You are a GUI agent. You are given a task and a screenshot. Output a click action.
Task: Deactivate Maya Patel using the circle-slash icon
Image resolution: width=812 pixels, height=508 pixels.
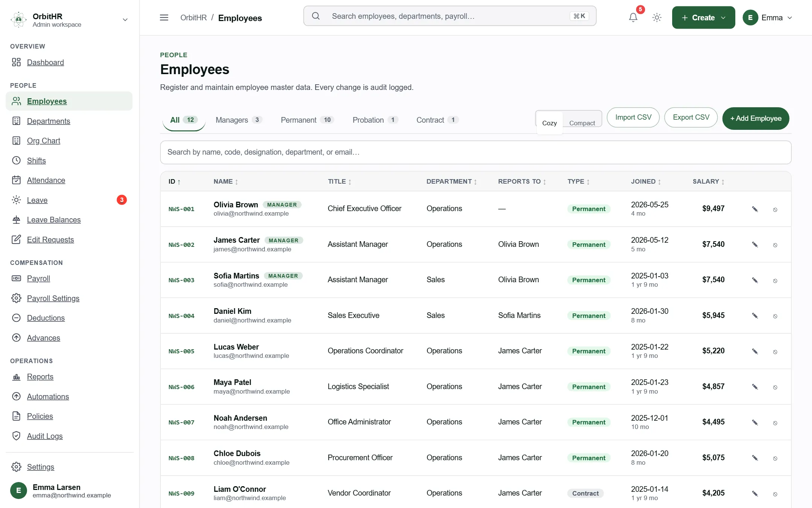point(775,387)
